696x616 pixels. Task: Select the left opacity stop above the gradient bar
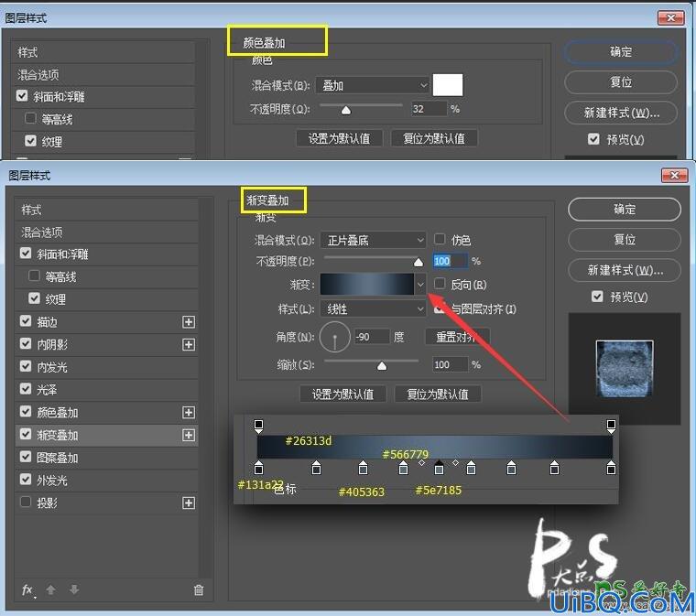coord(258,426)
